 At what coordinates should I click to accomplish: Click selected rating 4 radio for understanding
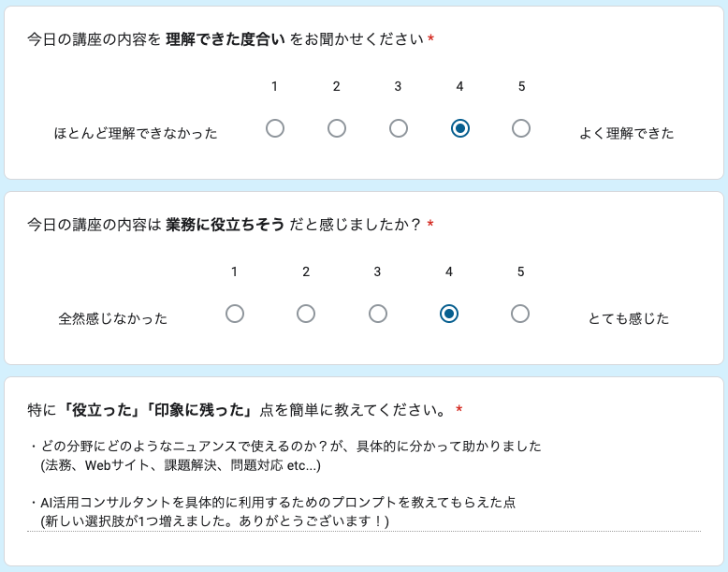click(x=460, y=128)
